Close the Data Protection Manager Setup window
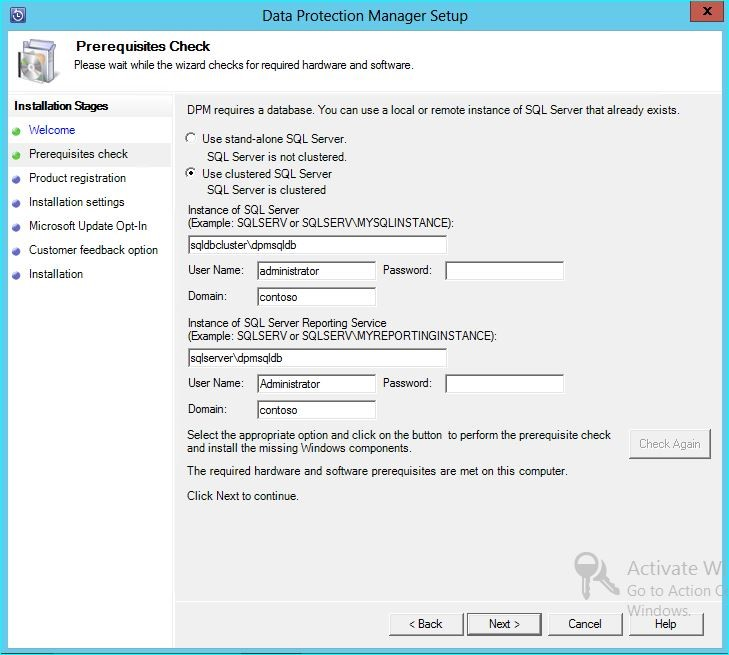This screenshot has width=729, height=655. [x=706, y=11]
